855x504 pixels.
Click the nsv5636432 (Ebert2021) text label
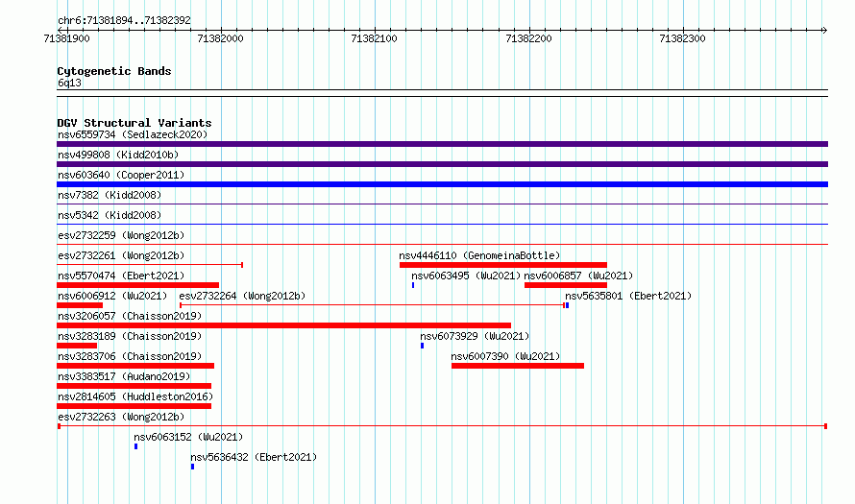tap(254, 457)
